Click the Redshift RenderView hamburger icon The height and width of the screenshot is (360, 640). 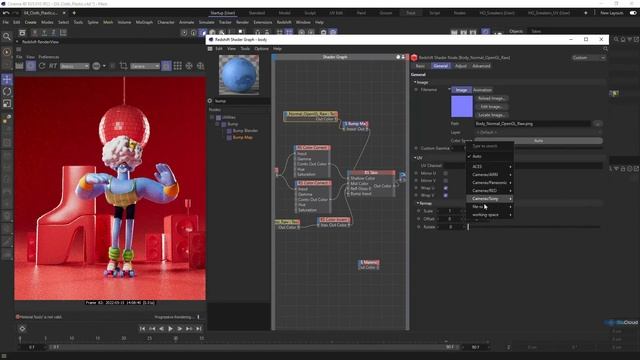(18, 49)
